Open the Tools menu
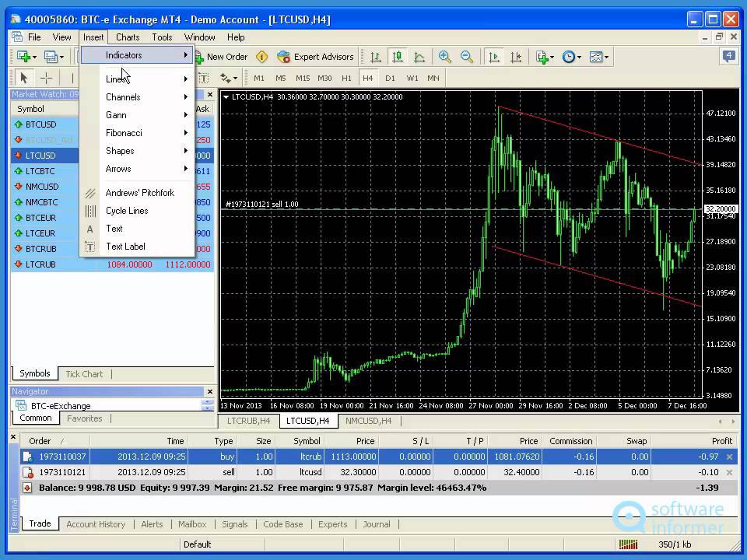The image size is (747, 560). pos(162,37)
